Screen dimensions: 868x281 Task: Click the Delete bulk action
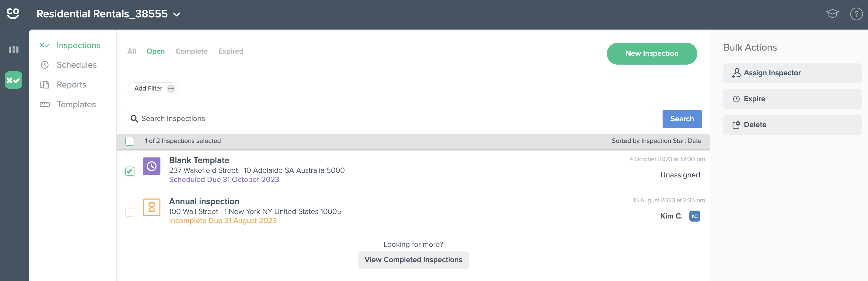pyautogui.click(x=754, y=124)
